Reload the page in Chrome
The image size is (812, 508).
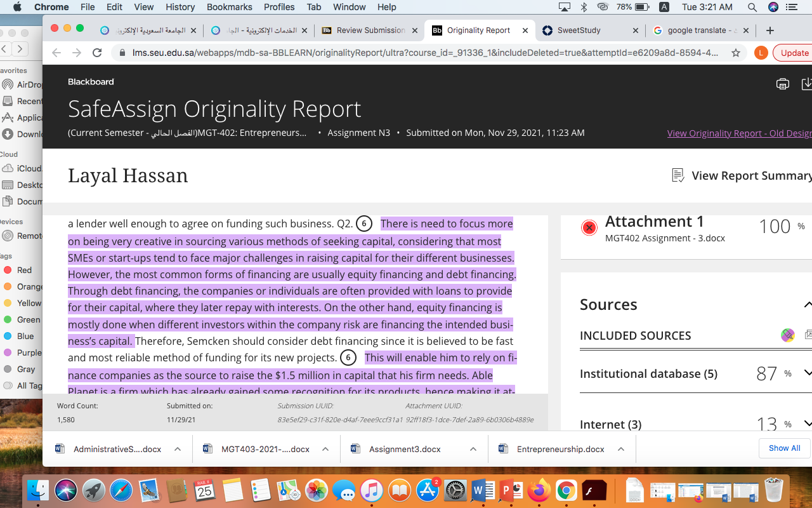97,53
